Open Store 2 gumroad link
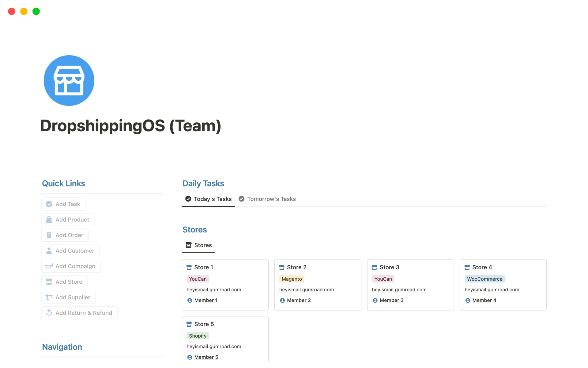This screenshot has height=368, width=588. 306,289
